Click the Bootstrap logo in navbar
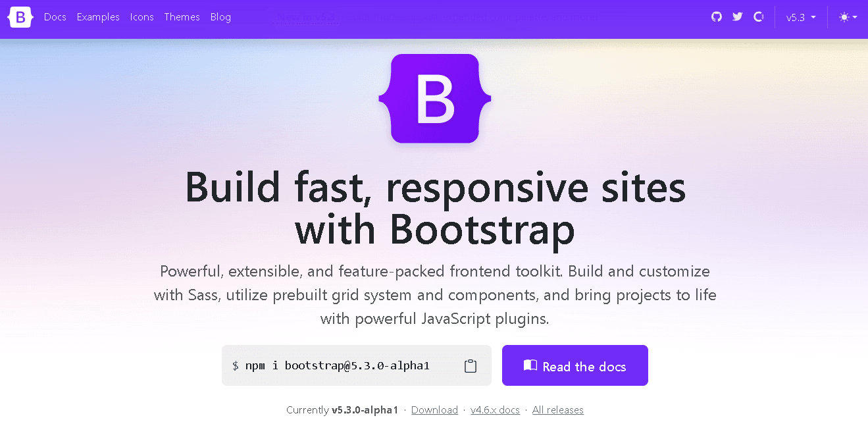Viewport: 868px width, 422px height. (20, 17)
